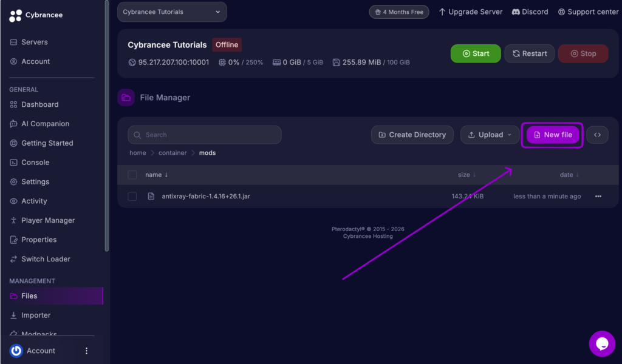Sort files by date column
The width and height of the screenshot is (622, 364).
[x=569, y=175]
